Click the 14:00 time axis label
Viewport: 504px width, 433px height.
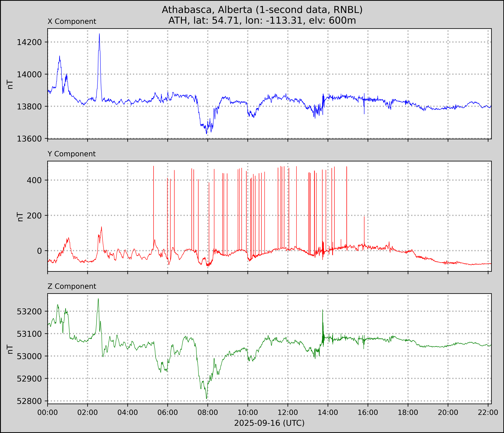tap(328, 412)
